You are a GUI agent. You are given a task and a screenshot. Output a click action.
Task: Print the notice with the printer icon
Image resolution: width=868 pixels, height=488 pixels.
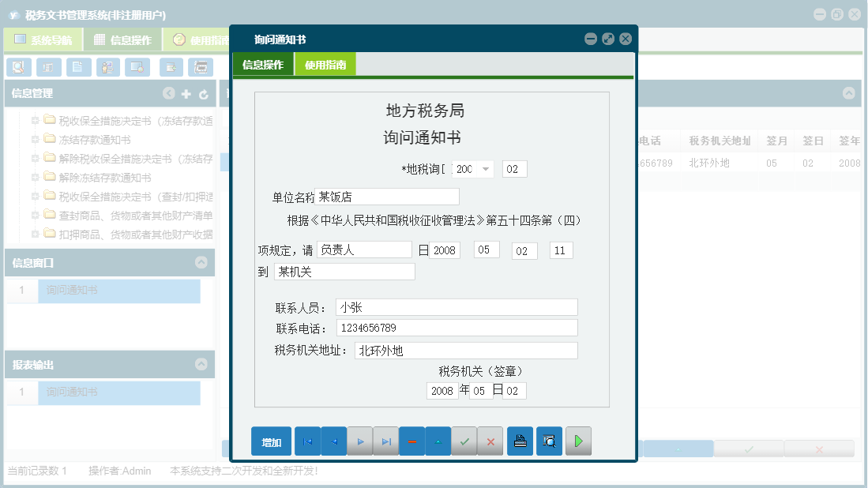[x=520, y=441]
